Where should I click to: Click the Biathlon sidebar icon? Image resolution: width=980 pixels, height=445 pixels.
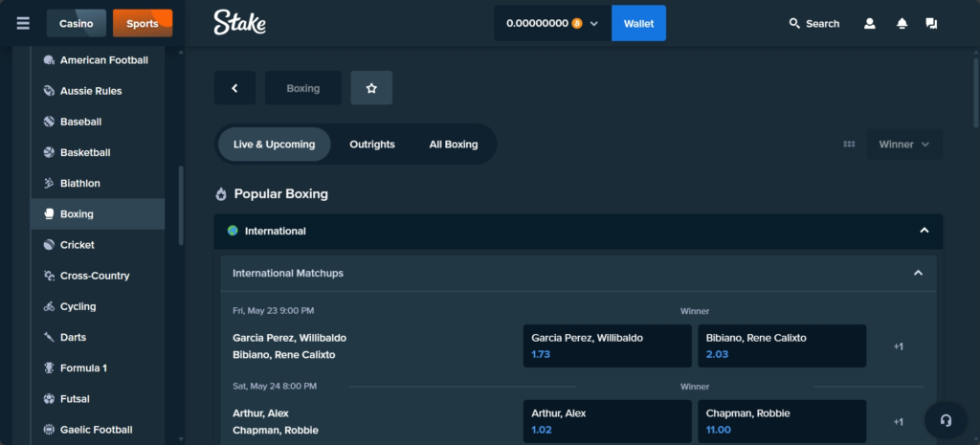coord(49,183)
